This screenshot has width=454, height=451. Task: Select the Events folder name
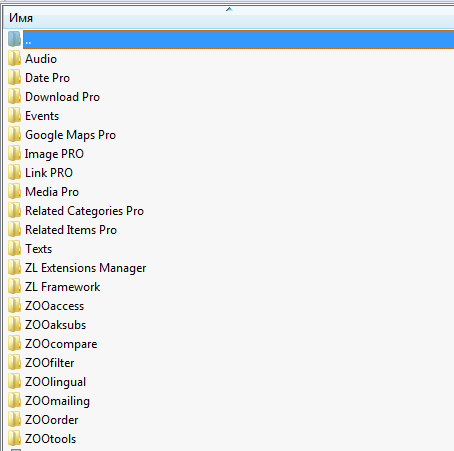tap(42, 116)
